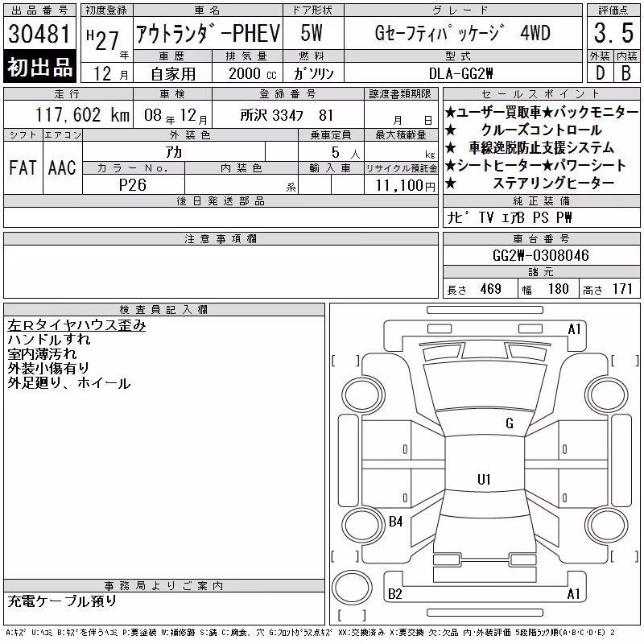Click registration number 所沢 334フ 81
Viewport: 644px width, 644px height.
[287, 115]
